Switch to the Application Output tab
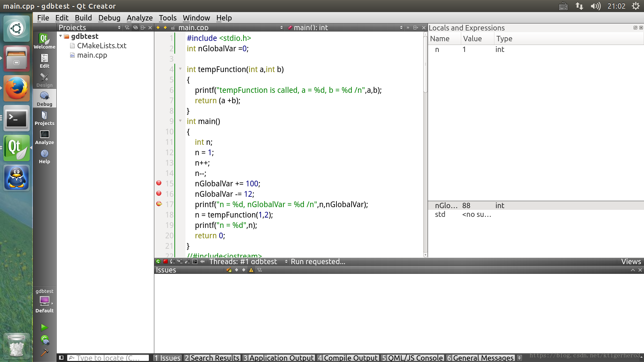Viewport: 644px width, 362px height. click(x=278, y=358)
